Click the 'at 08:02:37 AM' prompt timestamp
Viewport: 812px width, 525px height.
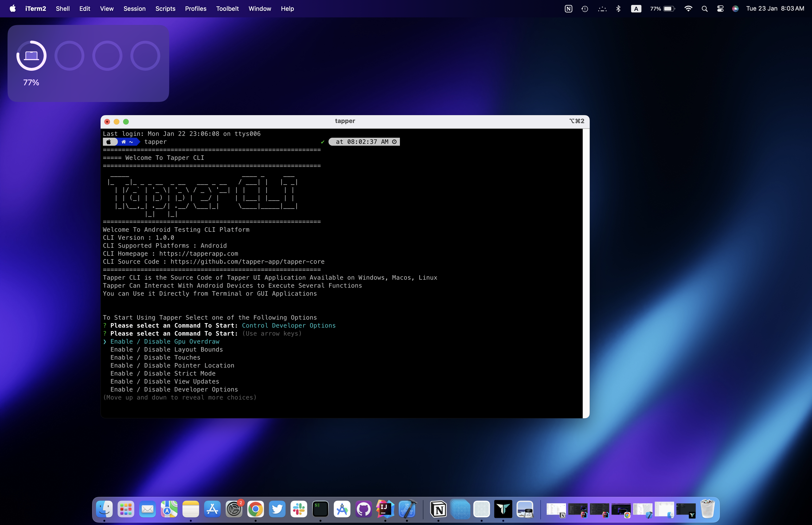364,142
